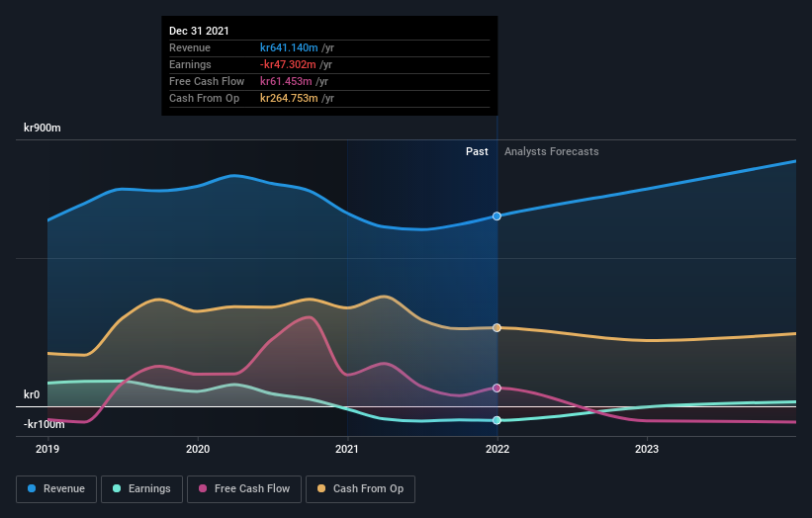The image size is (812, 518).
Task: Click the Dec 31 2021 tooltip date
Action: [199, 31]
